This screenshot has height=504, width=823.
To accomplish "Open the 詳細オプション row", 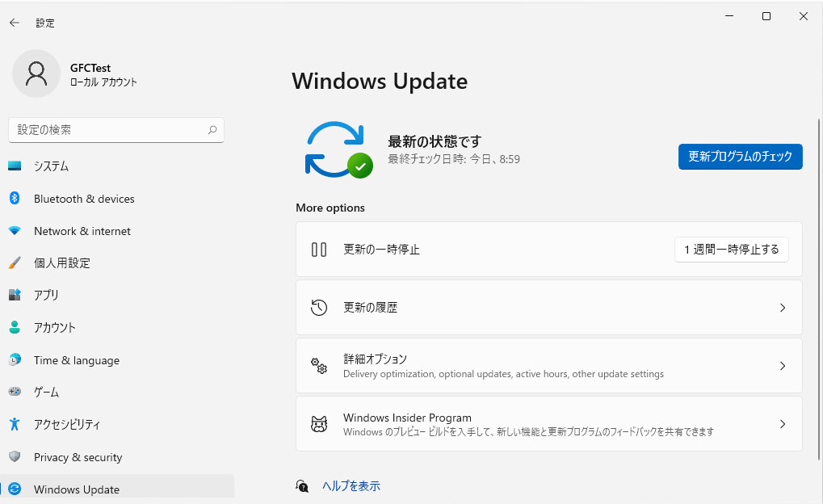I will coord(549,366).
